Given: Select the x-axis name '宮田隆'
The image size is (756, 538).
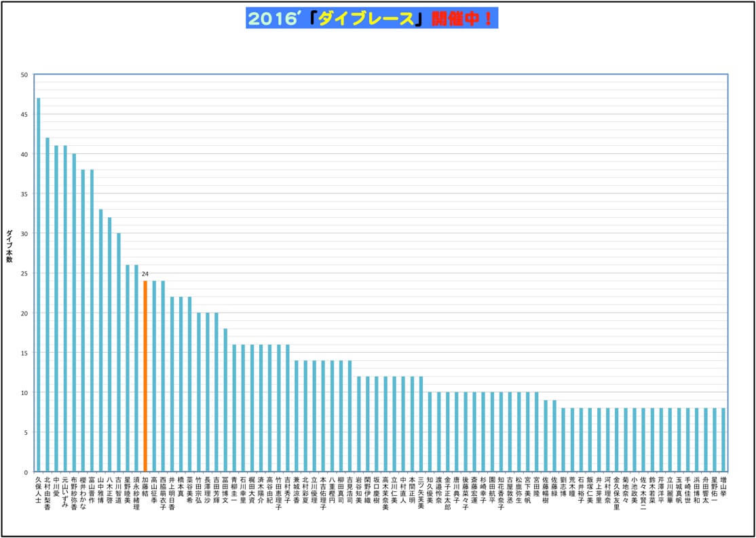Looking at the screenshot, I should [x=537, y=486].
